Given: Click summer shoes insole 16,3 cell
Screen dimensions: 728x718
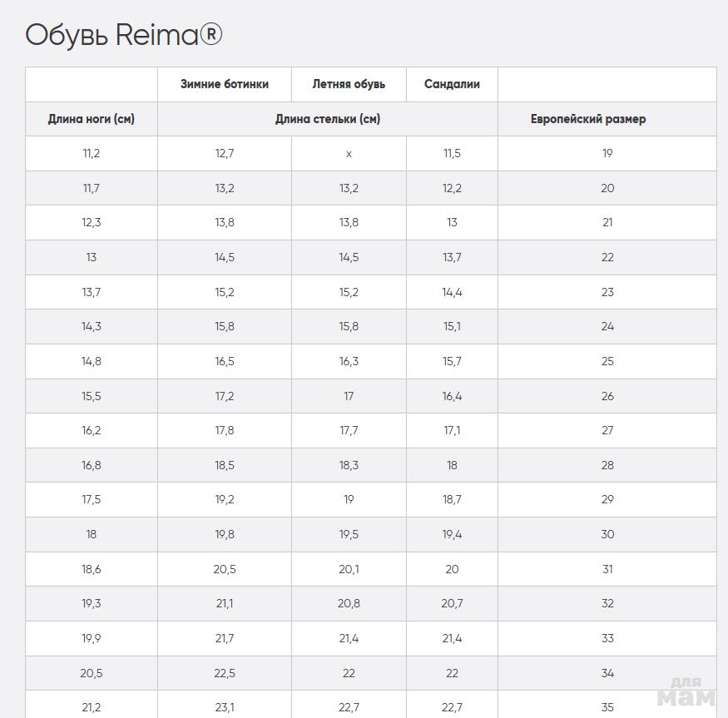Looking at the screenshot, I should click(349, 361).
